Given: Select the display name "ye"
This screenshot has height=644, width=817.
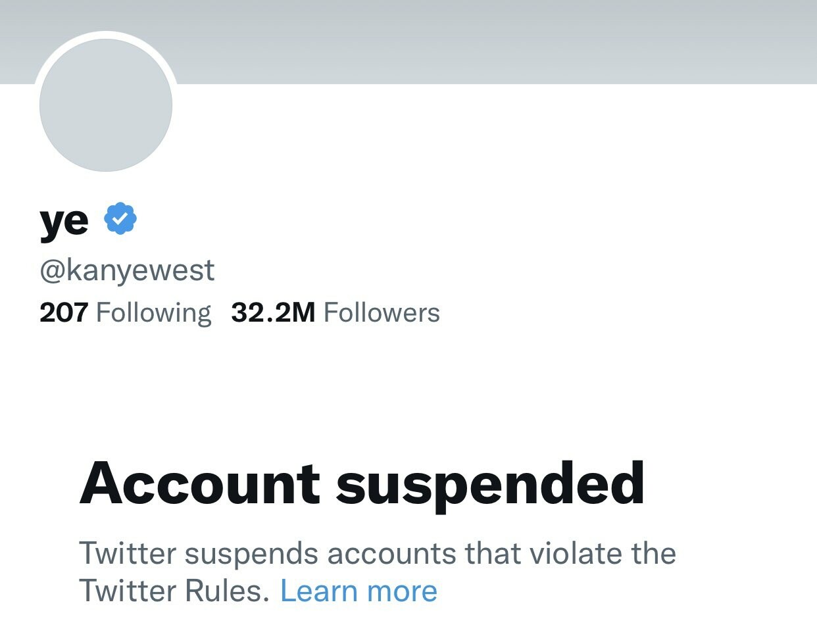Looking at the screenshot, I should click(x=64, y=221).
